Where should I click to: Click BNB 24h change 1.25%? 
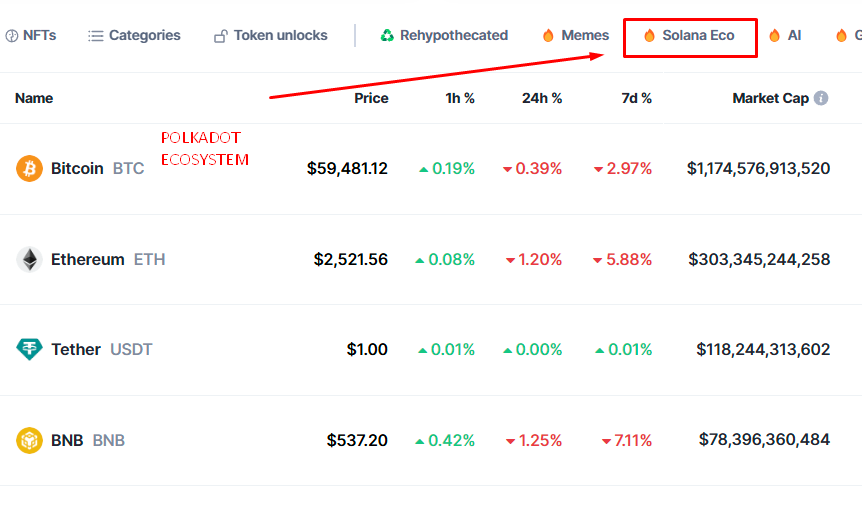tap(534, 440)
